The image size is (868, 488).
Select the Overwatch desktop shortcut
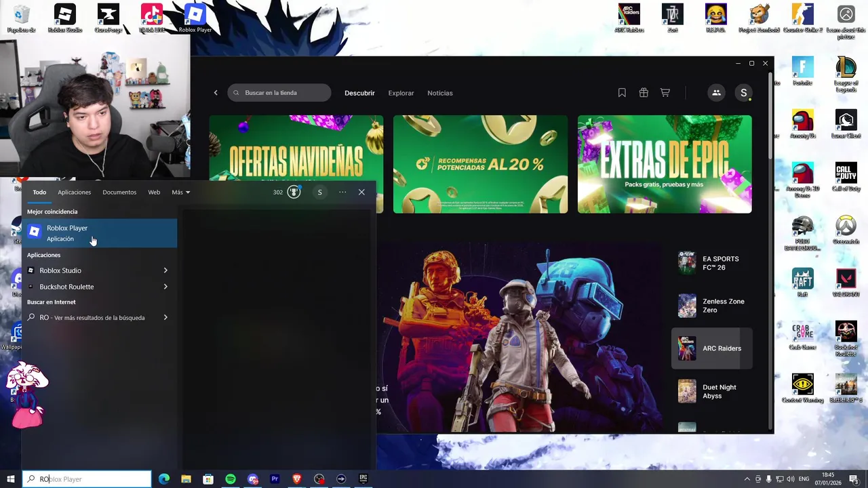point(846,229)
